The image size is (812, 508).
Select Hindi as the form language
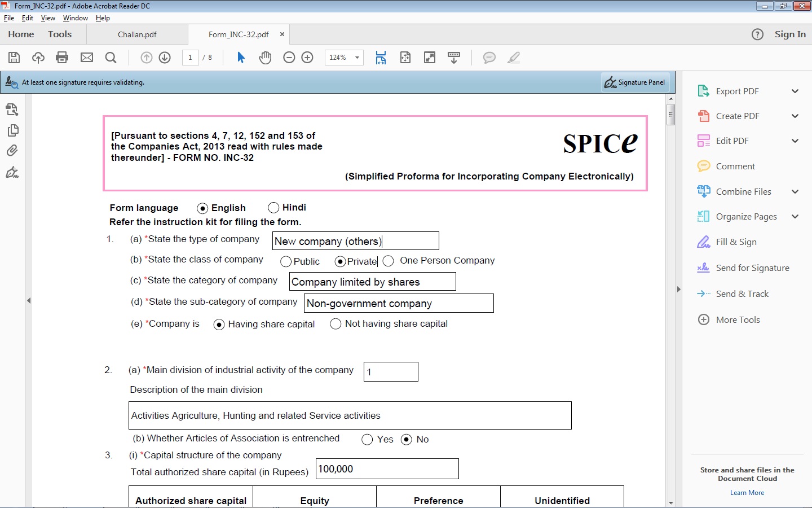pos(273,207)
